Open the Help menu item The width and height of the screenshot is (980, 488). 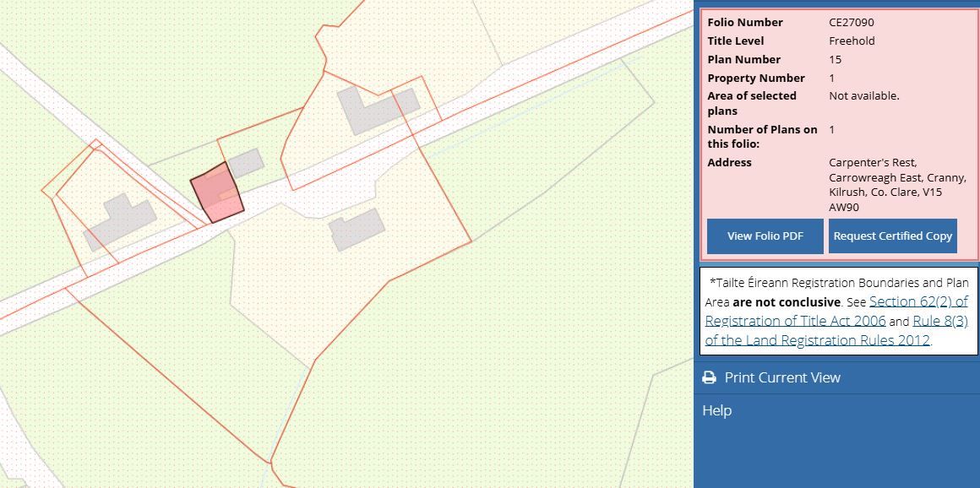pos(717,410)
